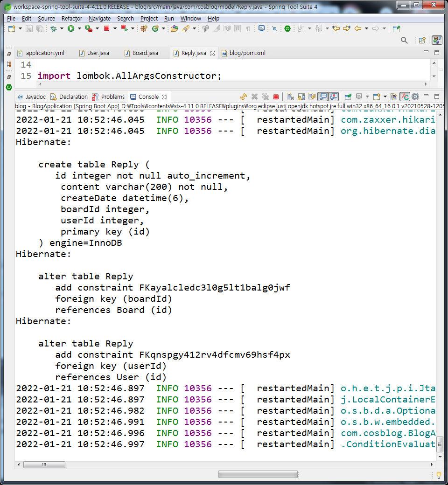Open the Navigate menu
Image resolution: width=448 pixels, height=485 pixels.
(99, 19)
